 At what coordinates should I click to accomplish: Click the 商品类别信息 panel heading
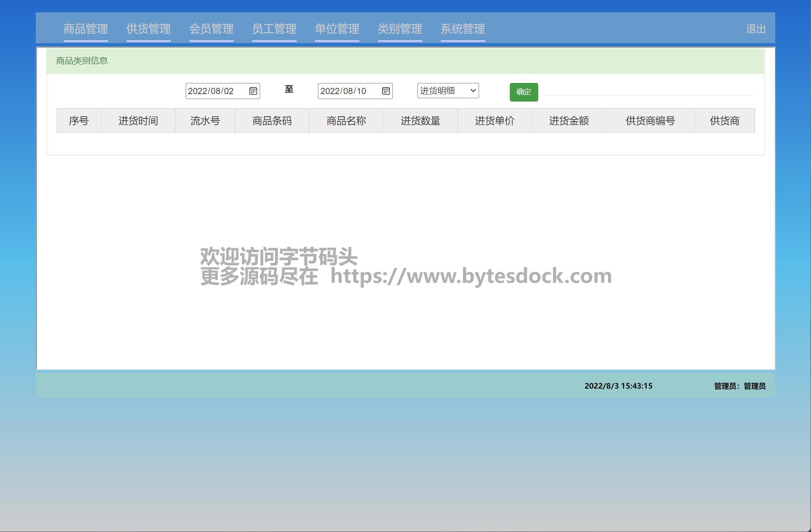tap(82, 61)
